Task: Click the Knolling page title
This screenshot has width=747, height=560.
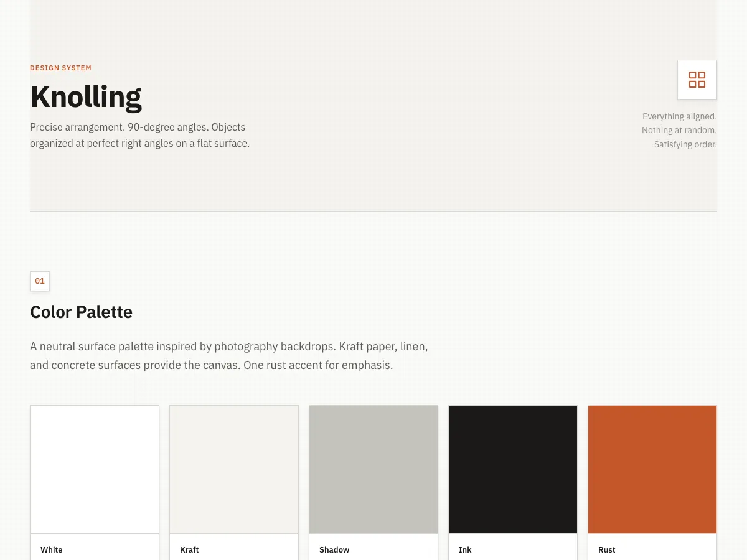Action: coord(86,96)
